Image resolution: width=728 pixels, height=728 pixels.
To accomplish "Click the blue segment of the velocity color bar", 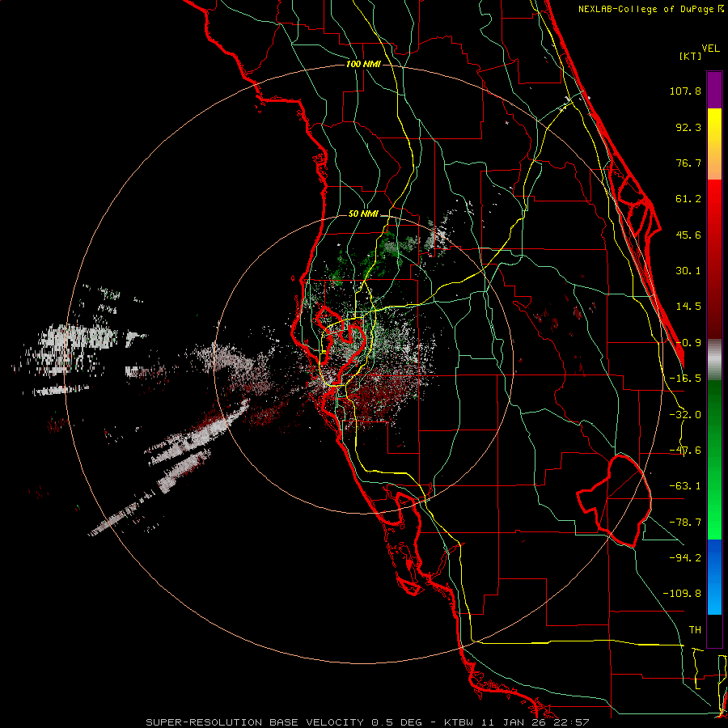I will pyautogui.click(x=714, y=577).
